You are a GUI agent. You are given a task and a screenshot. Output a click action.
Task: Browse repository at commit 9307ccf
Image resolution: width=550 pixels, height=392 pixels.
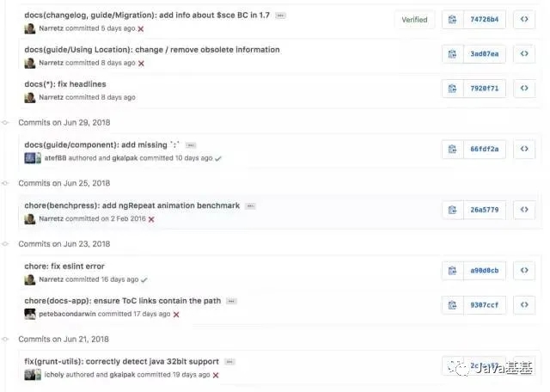click(x=523, y=304)
